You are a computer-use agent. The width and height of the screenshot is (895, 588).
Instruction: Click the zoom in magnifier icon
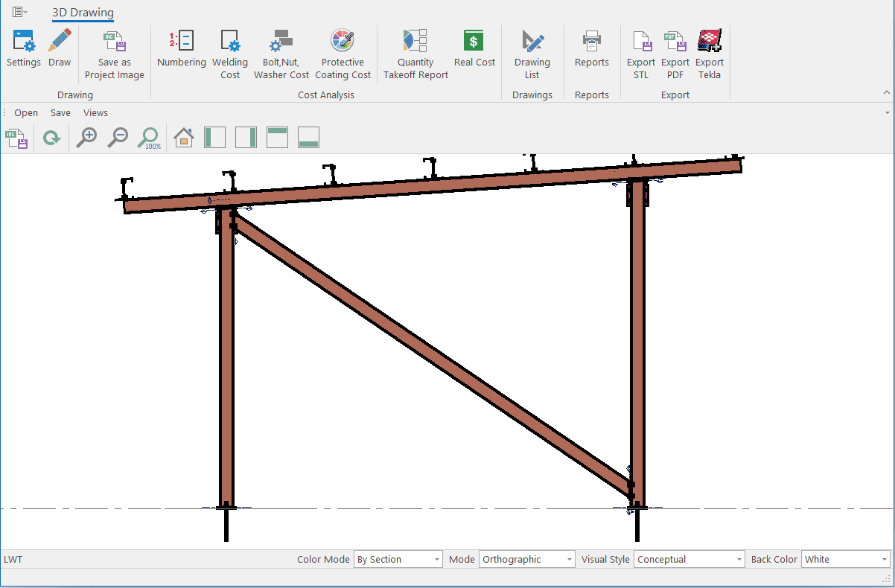87,138
